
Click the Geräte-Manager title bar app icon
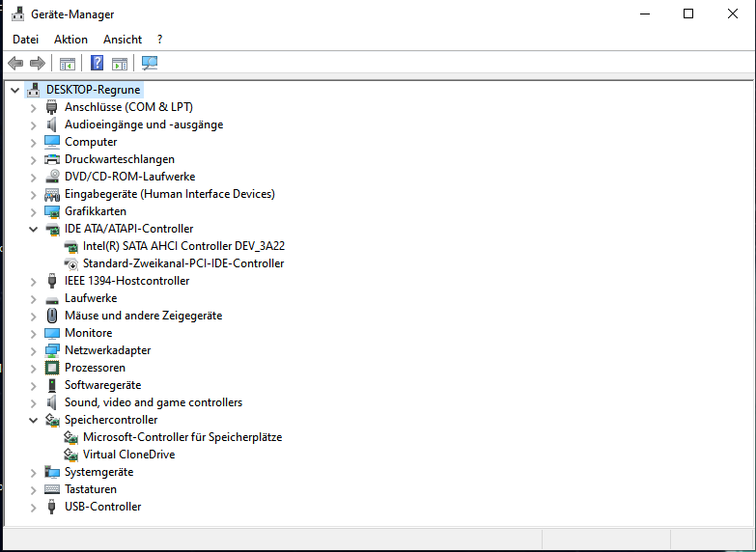tap(17, 14)
